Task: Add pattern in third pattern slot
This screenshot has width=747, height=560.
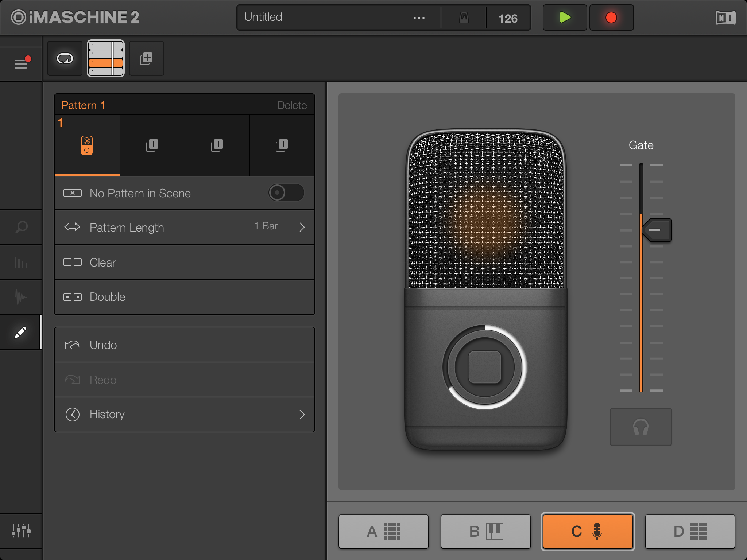Action: tap(217, 145)
